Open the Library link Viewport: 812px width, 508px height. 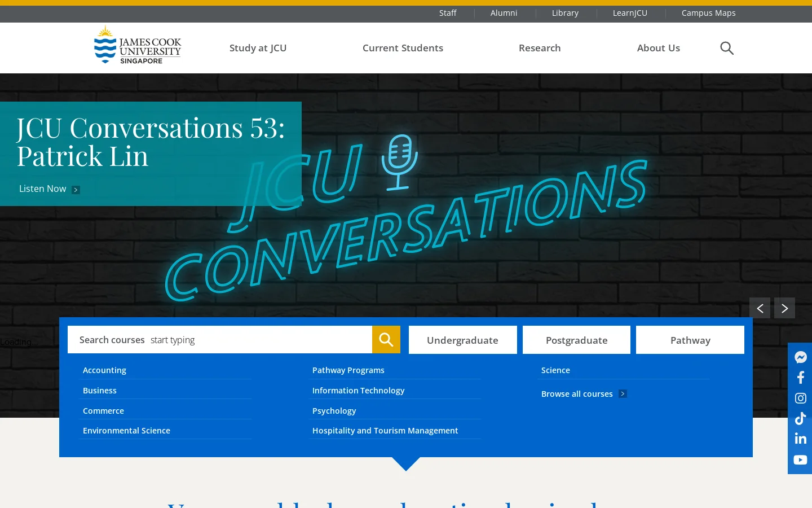(x=565, y=13)
